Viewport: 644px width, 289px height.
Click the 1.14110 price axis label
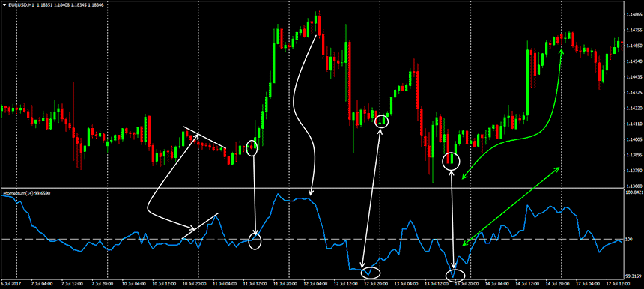click(x=635, y=124)
